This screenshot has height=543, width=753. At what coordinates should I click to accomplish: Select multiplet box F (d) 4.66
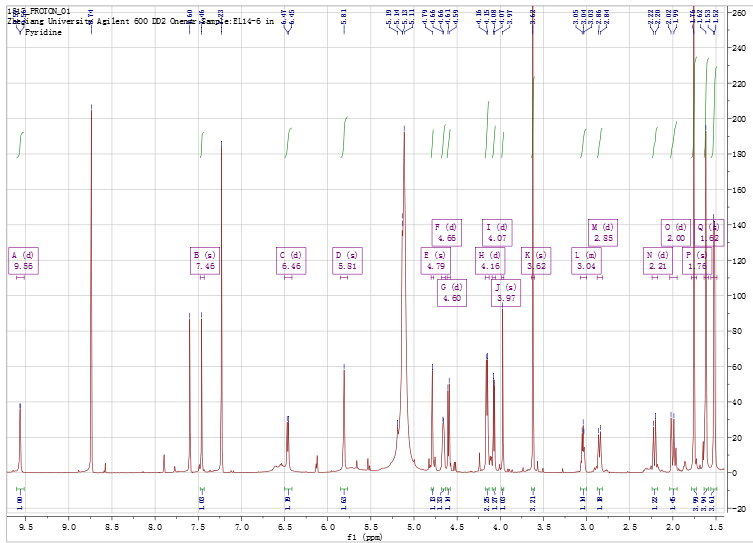coord(447,233)
